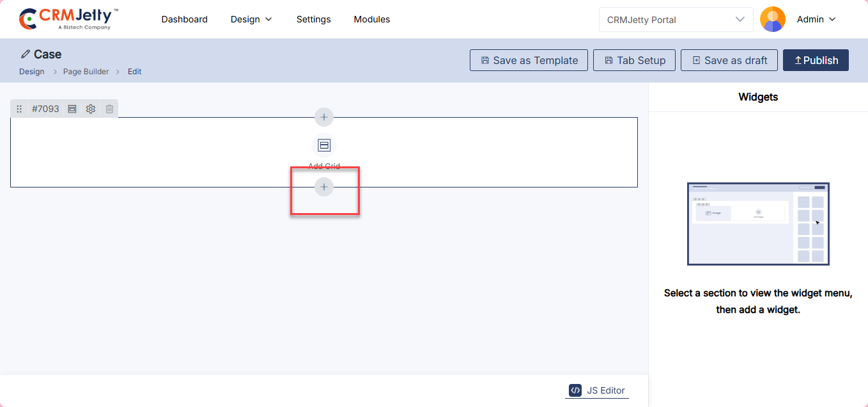This screenshot has height=407, width=868.
Task: Click Save as draft
Action: [x=729, y=60]
